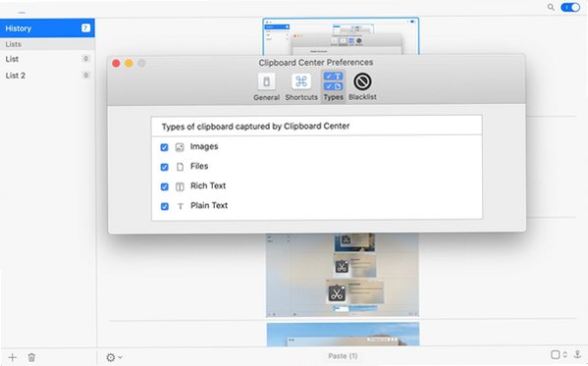Open the gear settings dropdown

coord(114,357)
